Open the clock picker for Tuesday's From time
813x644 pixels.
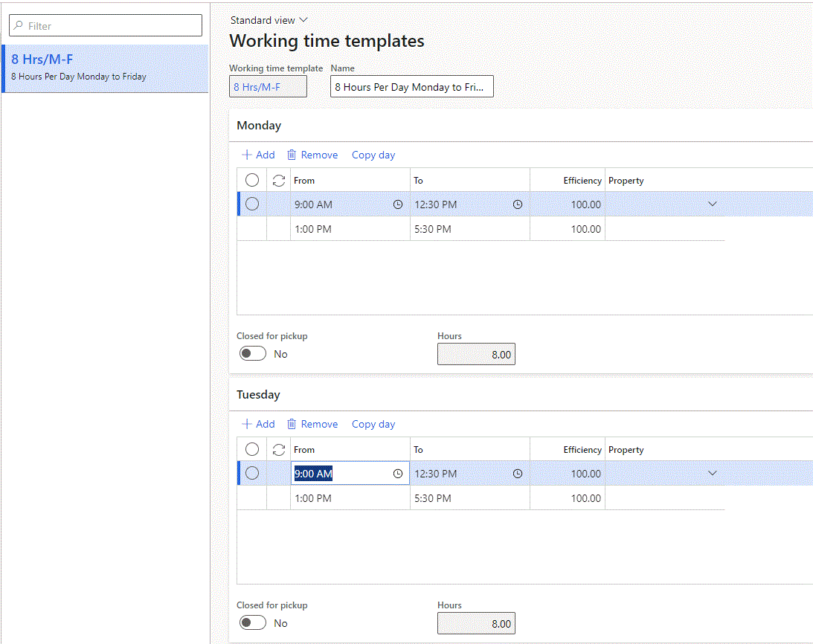click(398, 473)
